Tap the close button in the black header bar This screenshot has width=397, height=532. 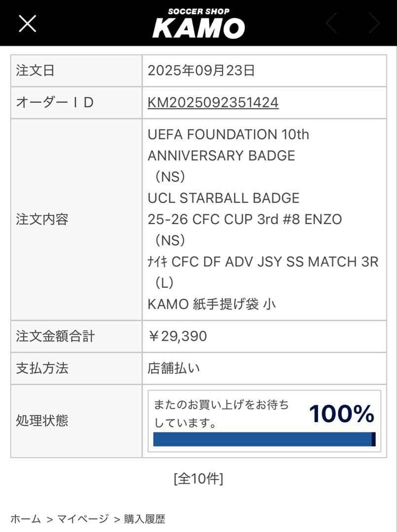27,23
